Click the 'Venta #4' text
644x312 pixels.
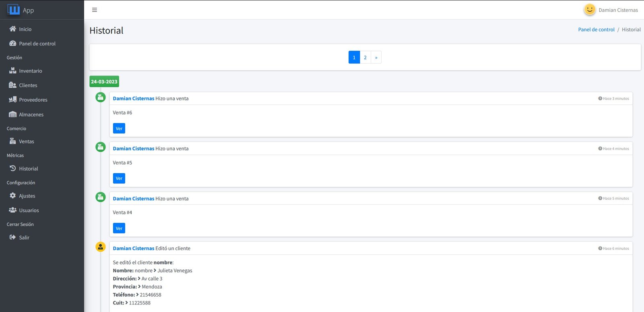click(122, 213)
